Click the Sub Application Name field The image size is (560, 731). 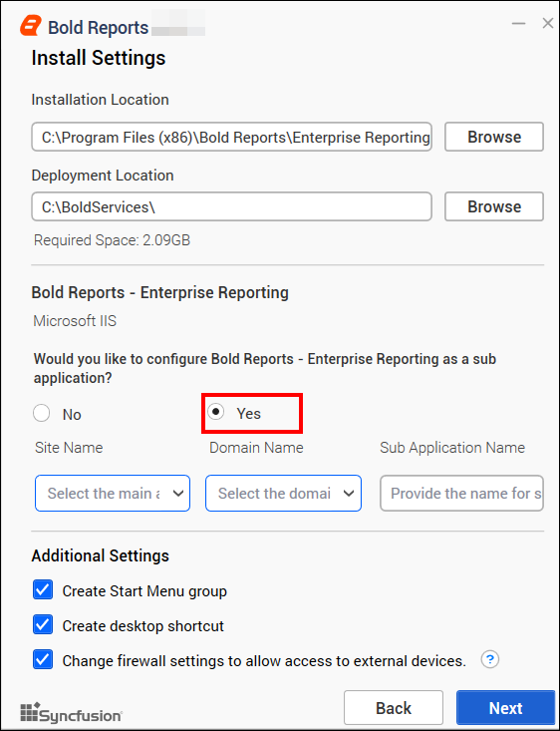point(461,494)
